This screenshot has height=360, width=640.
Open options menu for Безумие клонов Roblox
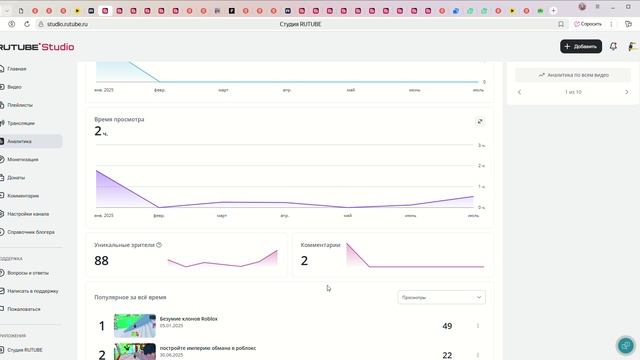pyautogui.click(x=478, y=326)
